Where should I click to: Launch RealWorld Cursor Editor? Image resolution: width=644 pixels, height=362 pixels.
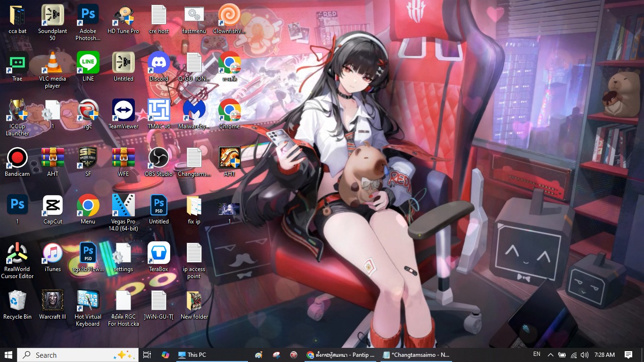coord(17,261)
